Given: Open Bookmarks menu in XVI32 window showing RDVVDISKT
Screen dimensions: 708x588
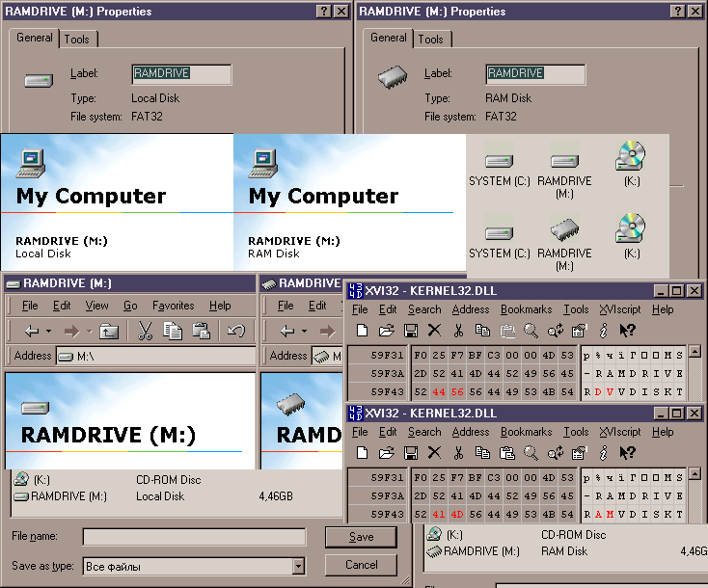Looking at the screenshot, I should point(526,309).
